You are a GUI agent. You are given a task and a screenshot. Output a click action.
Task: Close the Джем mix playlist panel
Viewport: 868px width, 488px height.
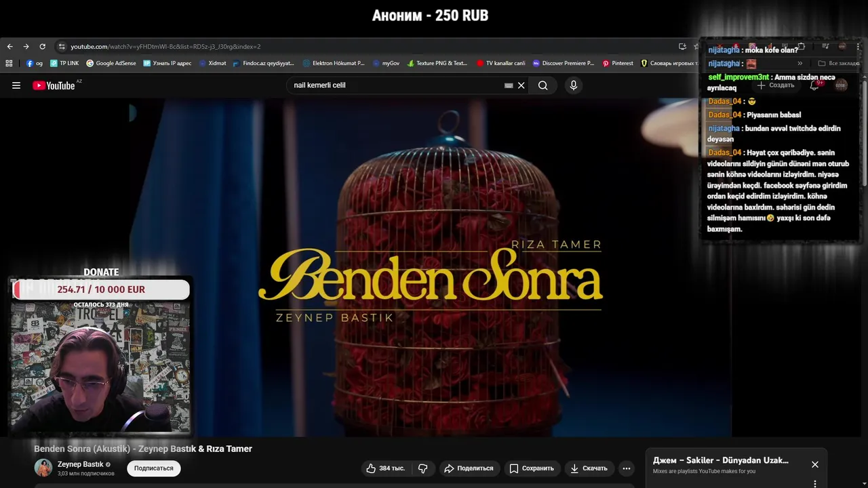click(815, 464)
